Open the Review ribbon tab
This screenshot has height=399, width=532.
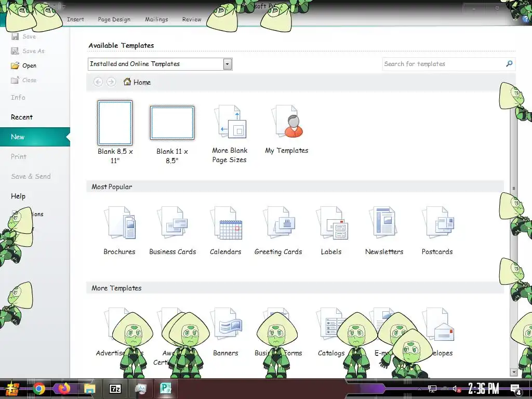(192, 19)
